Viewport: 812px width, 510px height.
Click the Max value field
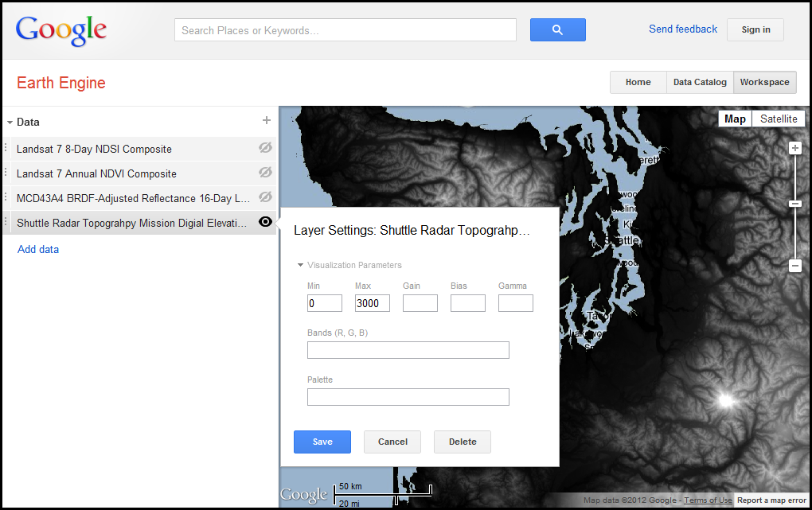point(373,303)
